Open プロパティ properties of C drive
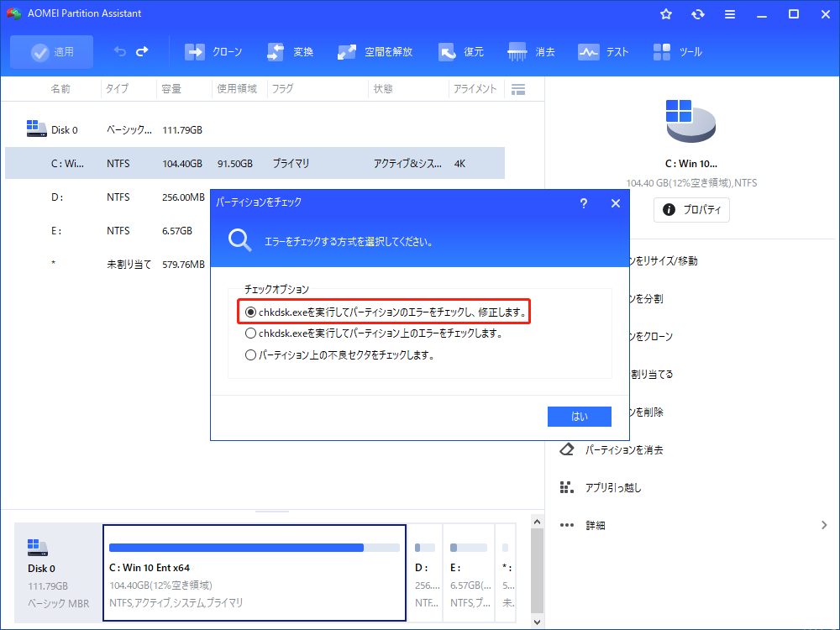Viewport: 840px width, 630px height. 691,209
